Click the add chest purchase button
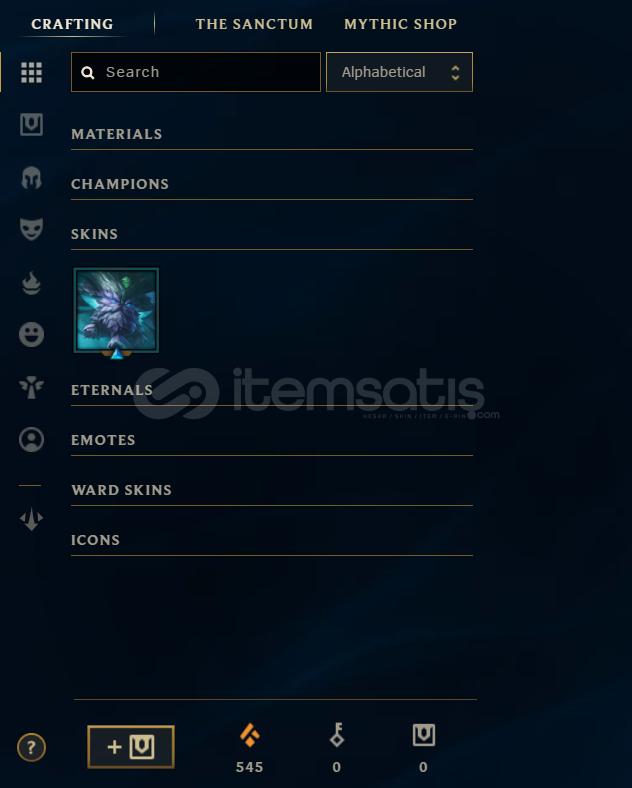 131,747
